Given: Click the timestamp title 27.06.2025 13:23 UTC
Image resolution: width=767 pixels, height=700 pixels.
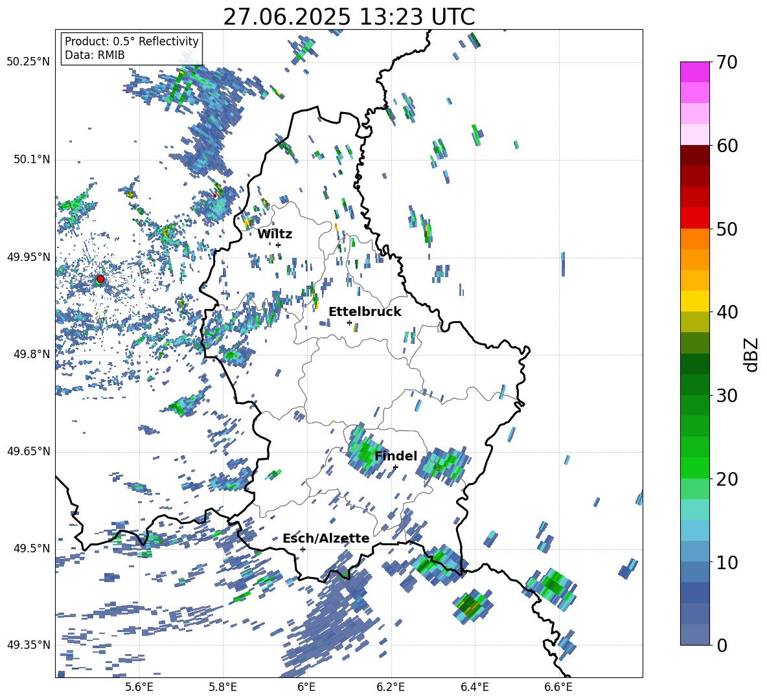Looking at the screenshot, I should (349, 17).
